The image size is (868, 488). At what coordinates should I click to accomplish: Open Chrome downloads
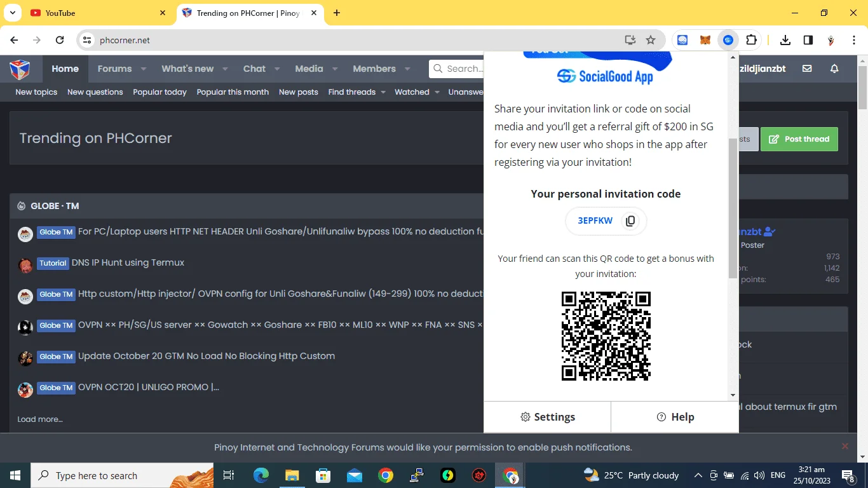click(785, 40)
